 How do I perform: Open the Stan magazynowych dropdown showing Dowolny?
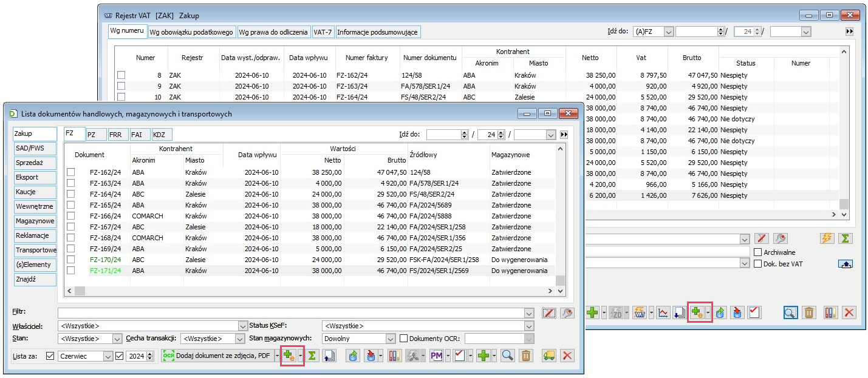(391, 339)
